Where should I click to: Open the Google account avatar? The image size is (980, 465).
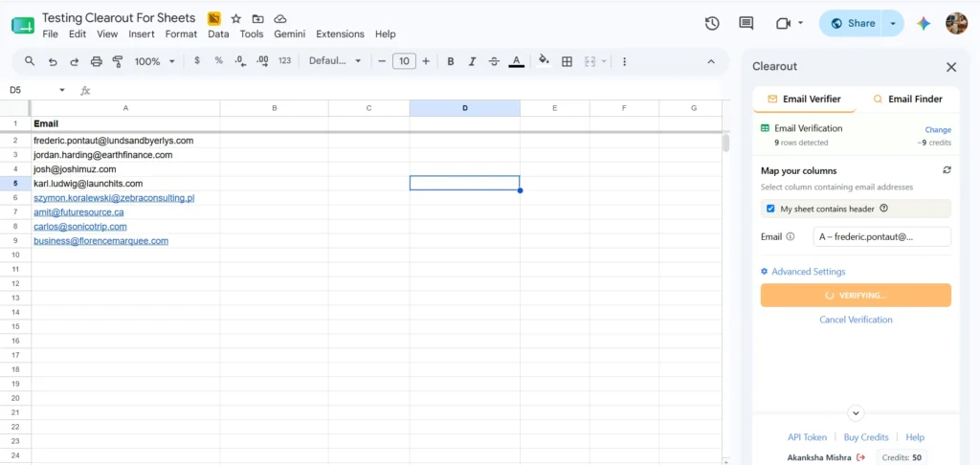[x=956, y=23]
